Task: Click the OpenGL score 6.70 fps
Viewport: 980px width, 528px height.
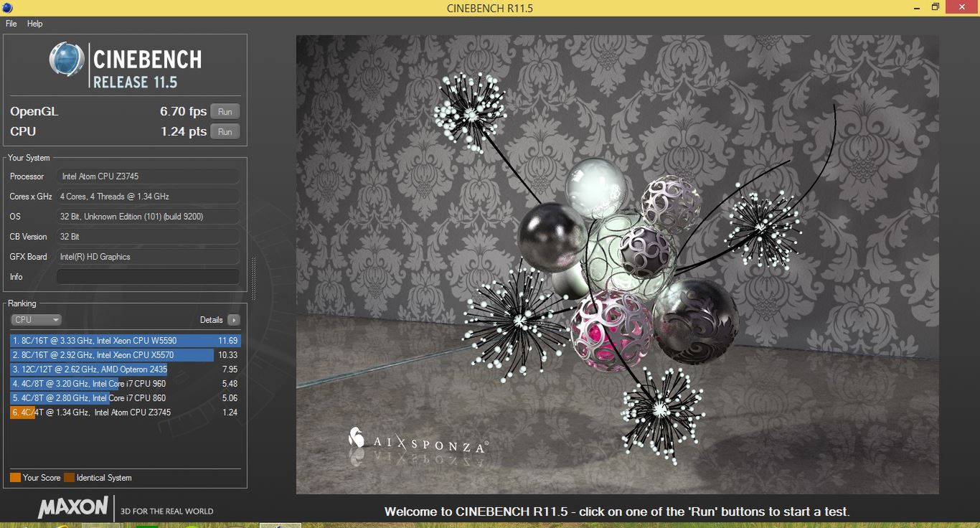Action: pyautogui.click(x=183, y=112)
